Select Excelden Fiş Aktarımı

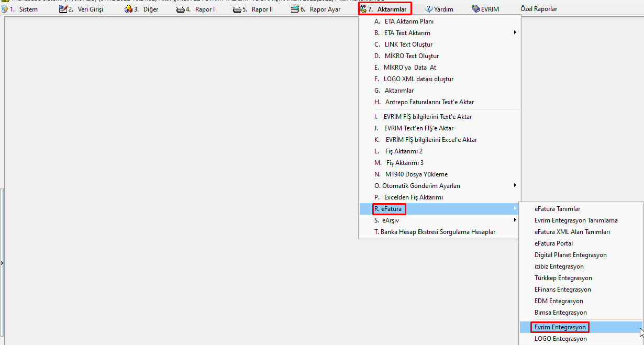click(x=439, y=197)
